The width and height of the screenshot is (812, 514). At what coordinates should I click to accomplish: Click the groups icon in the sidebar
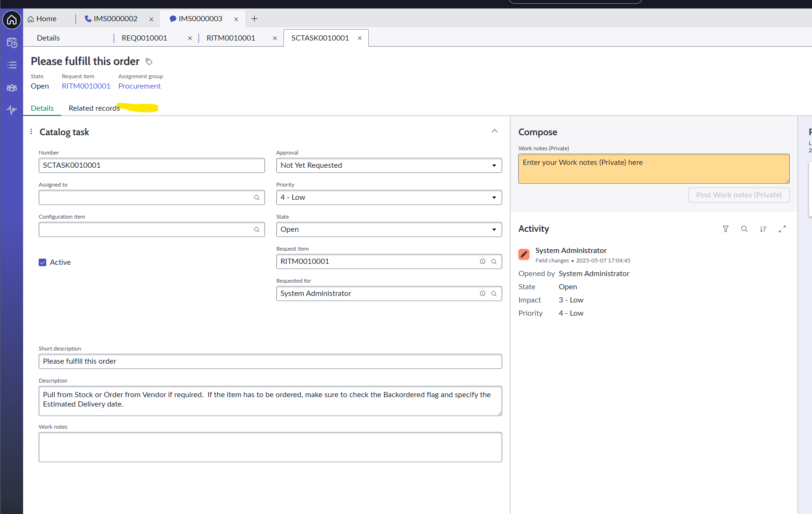[11, 88]
